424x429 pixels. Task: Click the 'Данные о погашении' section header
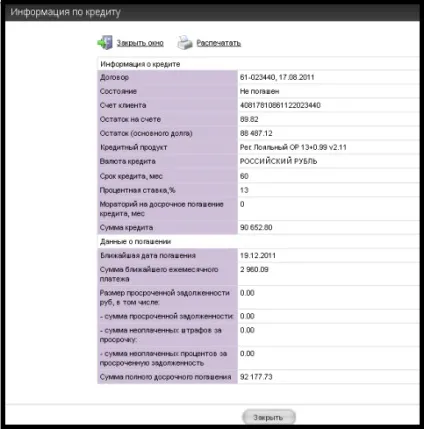pos(136,241)
